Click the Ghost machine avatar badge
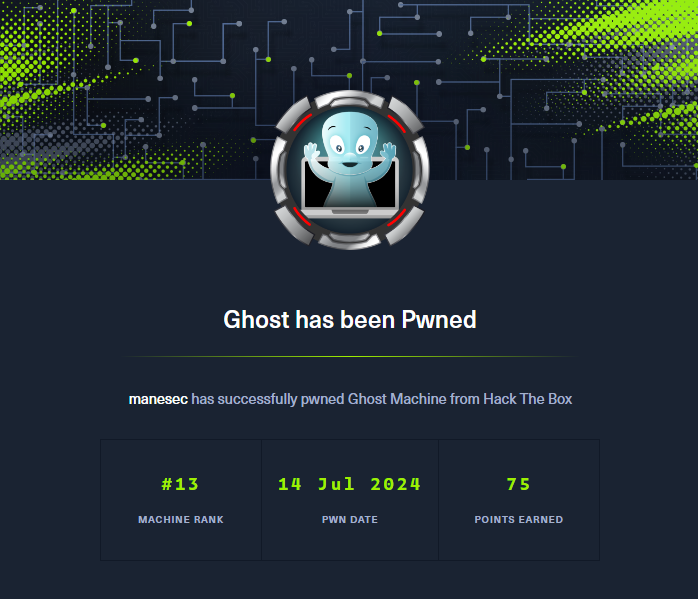Screen dimensions: 698x599 tap(350, 170)
